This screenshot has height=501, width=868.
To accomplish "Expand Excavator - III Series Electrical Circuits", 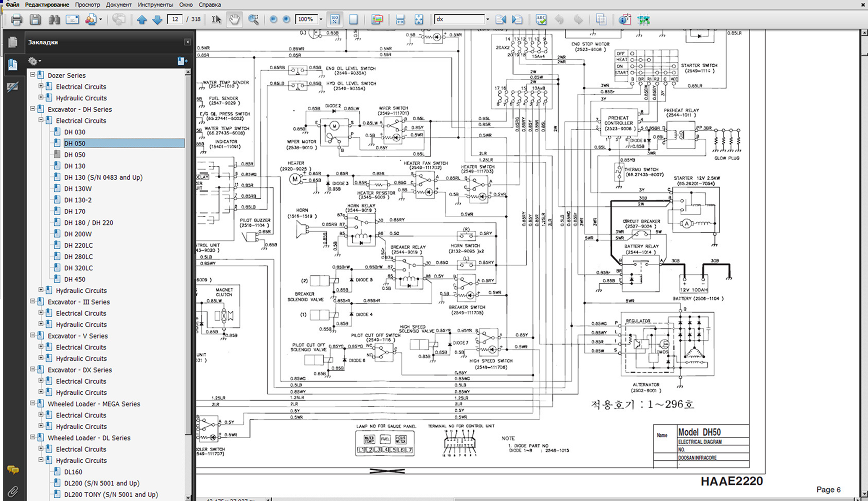I will point(41,313).
